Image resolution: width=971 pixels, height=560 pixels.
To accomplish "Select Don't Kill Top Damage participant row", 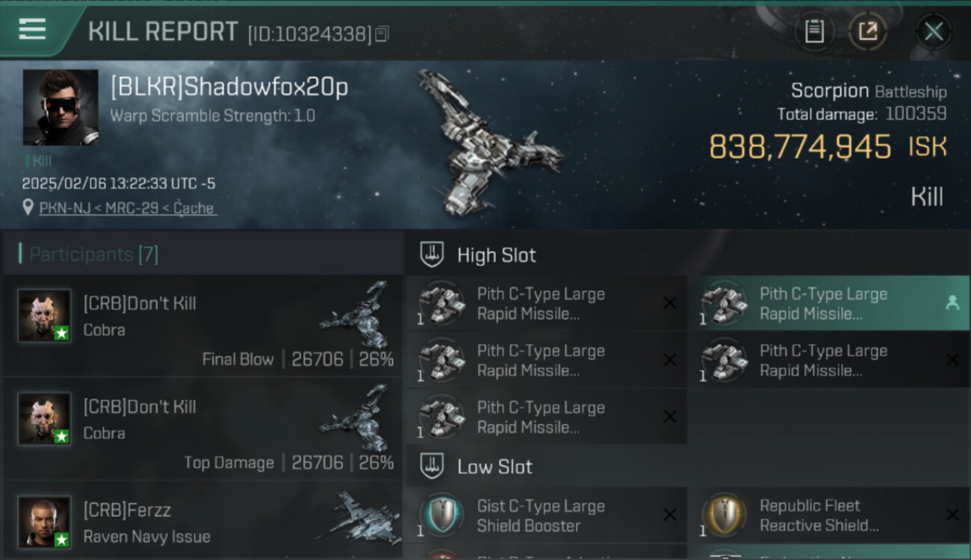I will pos(202,428).
